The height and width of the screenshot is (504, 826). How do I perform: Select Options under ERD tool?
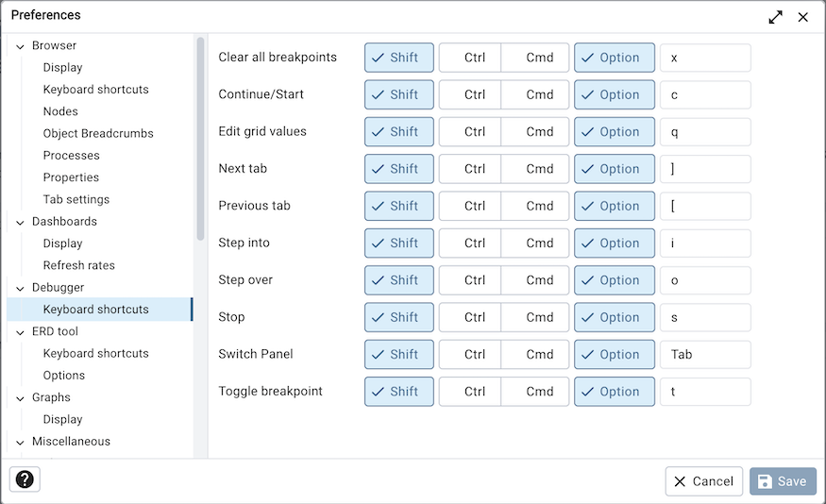click(64, 375)
